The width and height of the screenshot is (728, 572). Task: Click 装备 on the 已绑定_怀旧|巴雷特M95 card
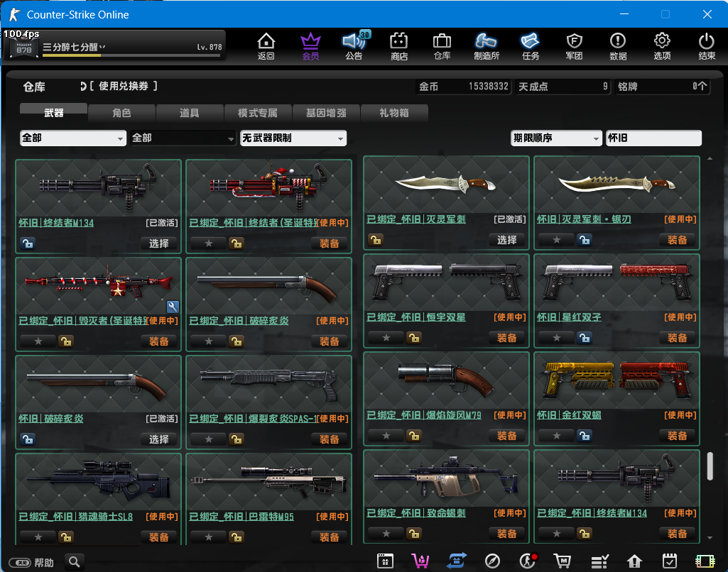(x=329, y=537)
